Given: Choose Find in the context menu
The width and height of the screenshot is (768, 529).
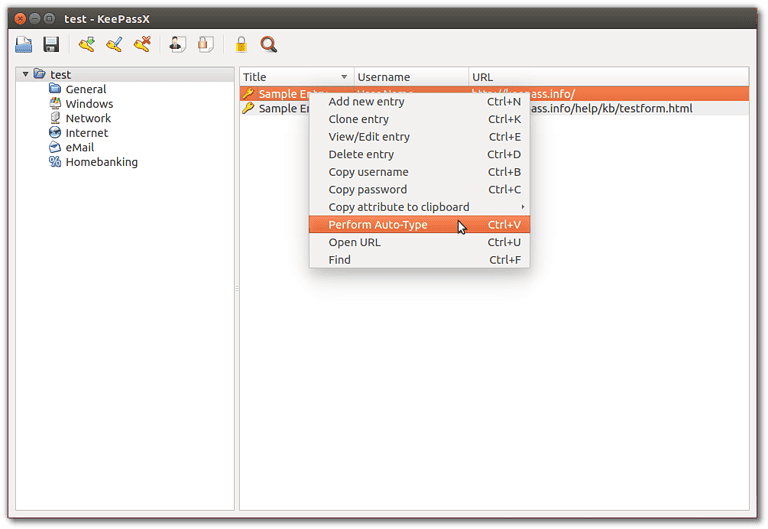Looking at the screenshot, I should click(x=339, y=260).
